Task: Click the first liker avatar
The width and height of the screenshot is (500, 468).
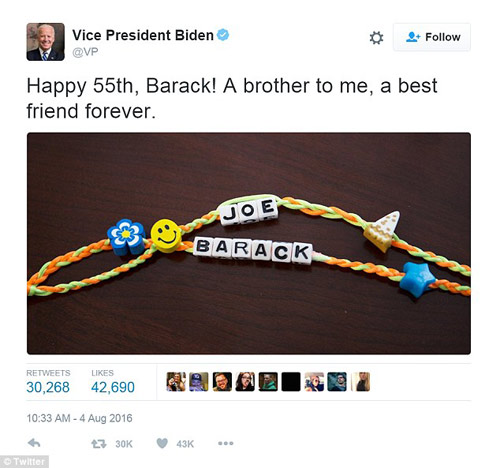Action: point(176,382)
